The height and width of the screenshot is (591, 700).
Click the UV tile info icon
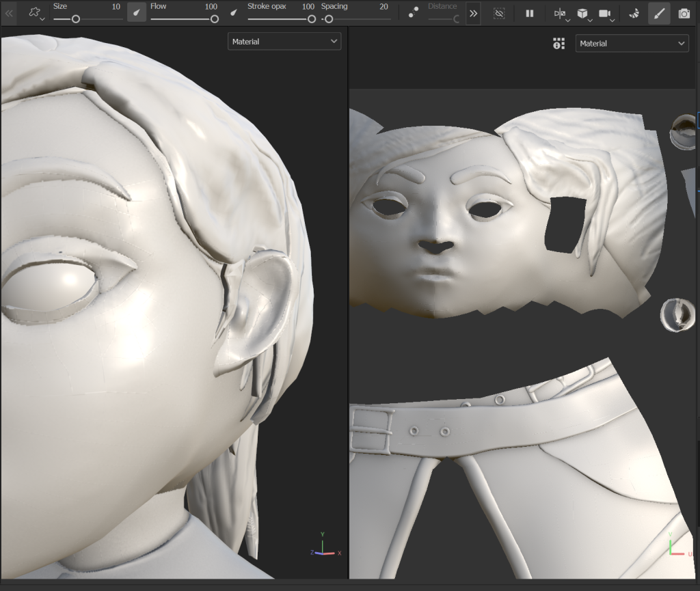[559, 44]
